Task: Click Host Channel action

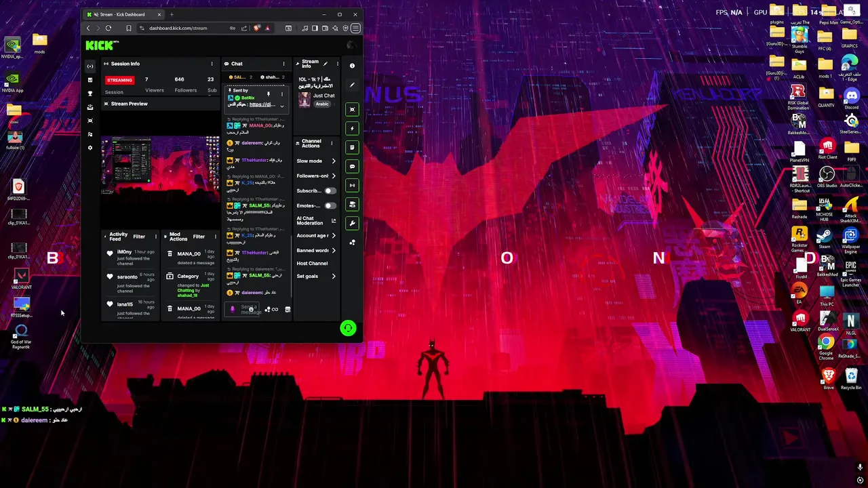Action: click(x=312, y=264)
